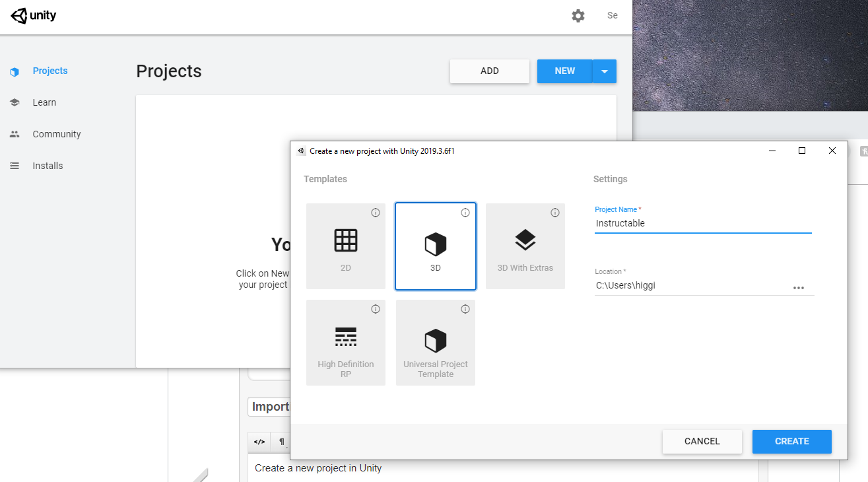Open the Projects section in sidebar

pyautogui.click(x=50, y=71)
